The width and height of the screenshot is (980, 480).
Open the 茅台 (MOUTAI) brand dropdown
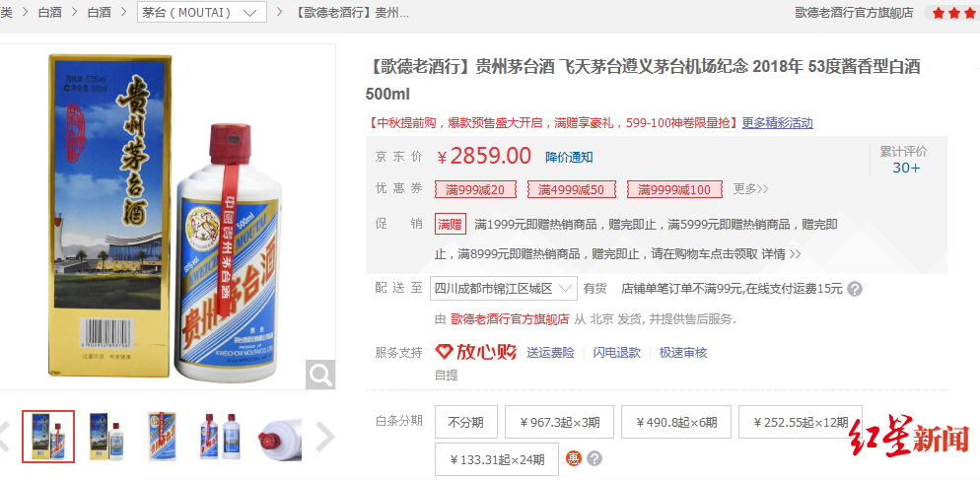202,12
